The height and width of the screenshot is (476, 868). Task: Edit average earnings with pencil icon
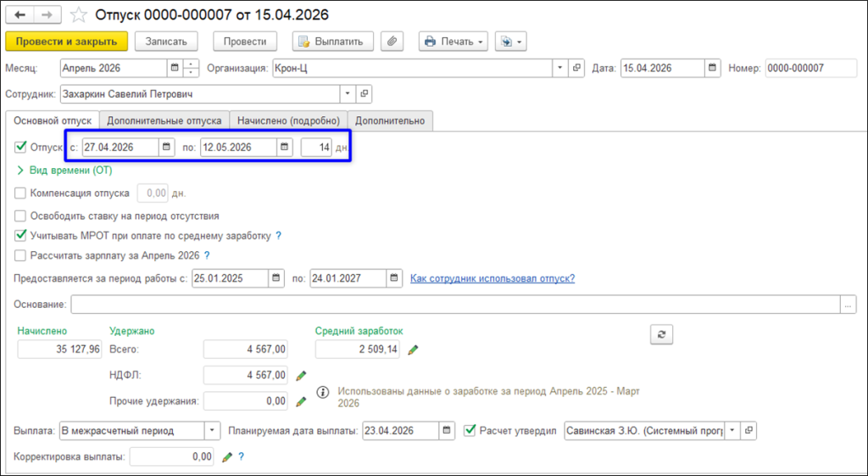coord(413,350)
